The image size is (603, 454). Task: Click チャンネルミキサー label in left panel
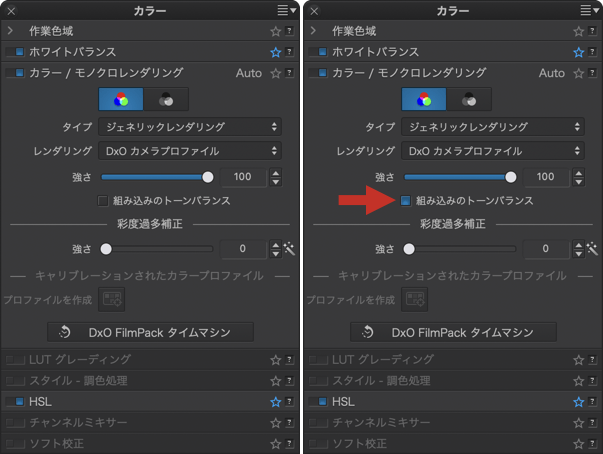(x=78, y=423)
